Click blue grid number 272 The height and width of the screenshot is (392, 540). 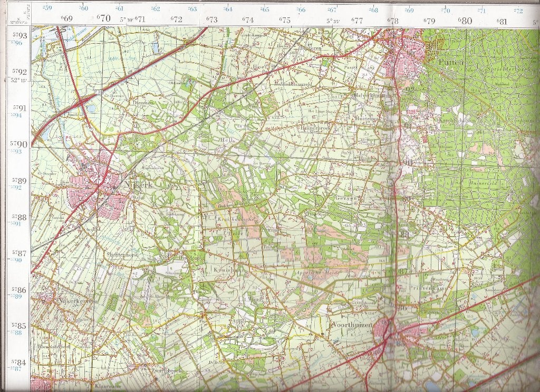(518, 11)
